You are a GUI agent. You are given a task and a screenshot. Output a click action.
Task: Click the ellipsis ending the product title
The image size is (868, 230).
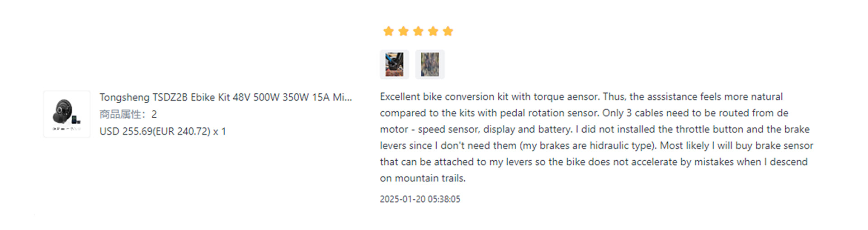tap(348, 98)
